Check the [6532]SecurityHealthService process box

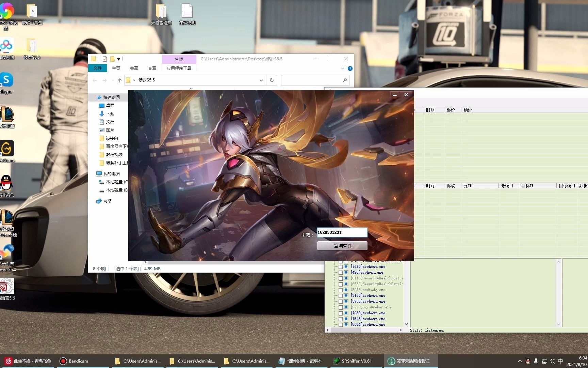pos(341,284)
